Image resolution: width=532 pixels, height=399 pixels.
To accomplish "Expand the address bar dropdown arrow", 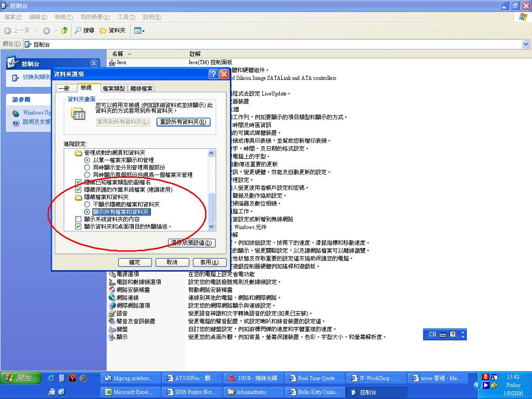I will click(x=526, y=44).
